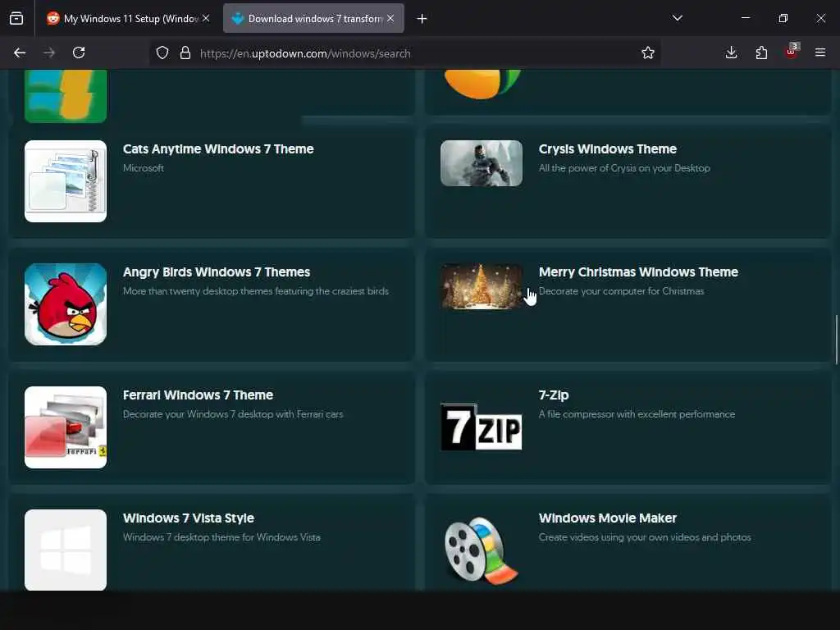Click "Decorate your Windows 7 desktop with Ferrari cars"
840x630 pixels.
[x=232, y=414]
